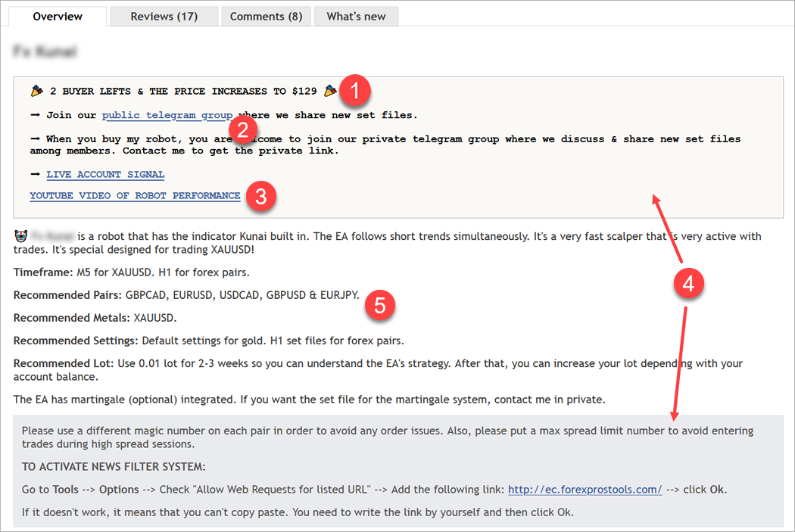The width and height of the screenshot is (795, 532).
Task: Click the arrow bullet before LIVE ACCOUNT SIGNAL
Action: click(36, 175)
